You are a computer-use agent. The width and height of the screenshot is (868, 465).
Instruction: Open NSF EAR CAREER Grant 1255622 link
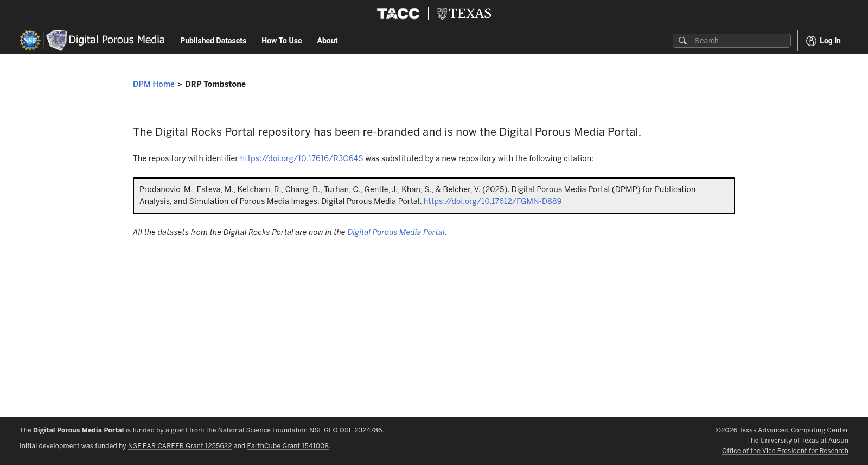pos(180,446)
